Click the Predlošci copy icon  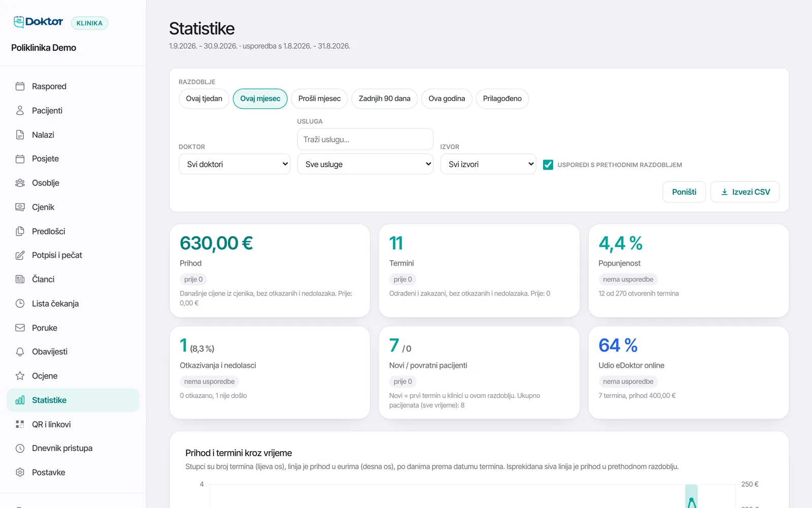20,231
